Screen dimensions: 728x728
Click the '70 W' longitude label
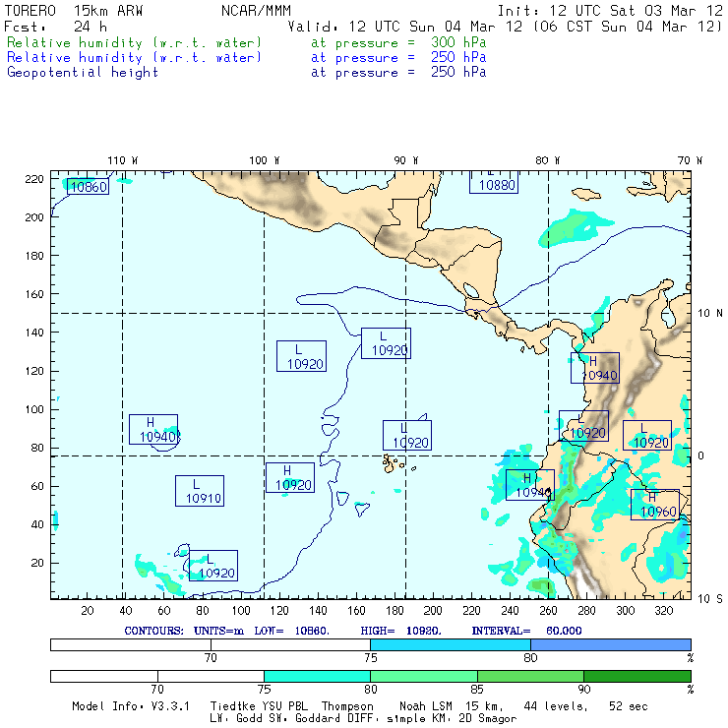click(x=690, y=160)
